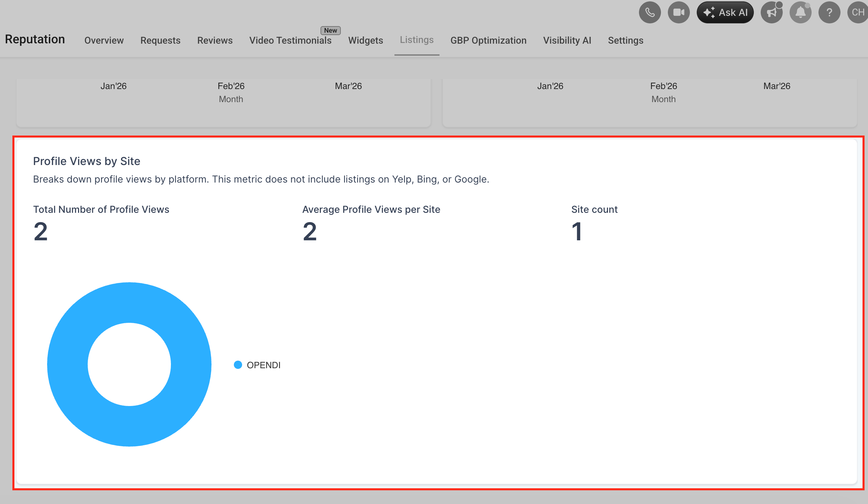The height and width of the screenshot is (504, 868).
Task: Click the blue donut chart segment
Action: (129, 302)
